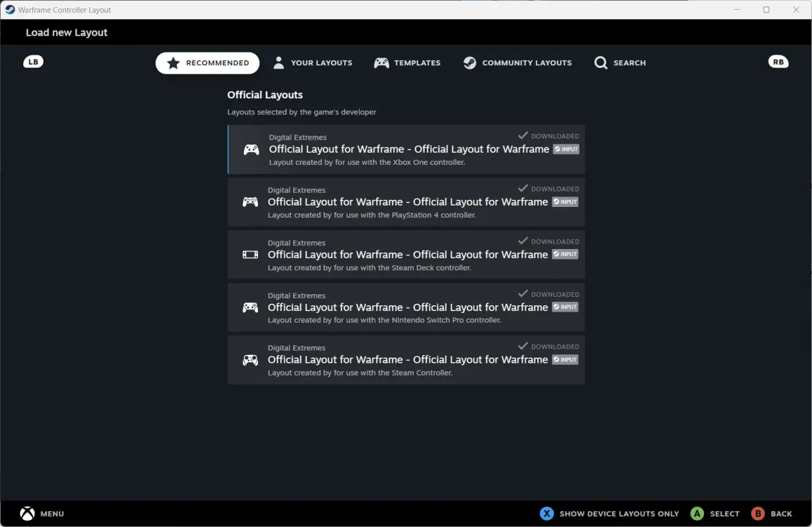The width and height of the screenshot is (812, 527).
Task: Click the Select label in footer
Action: [x=725, y=514]
